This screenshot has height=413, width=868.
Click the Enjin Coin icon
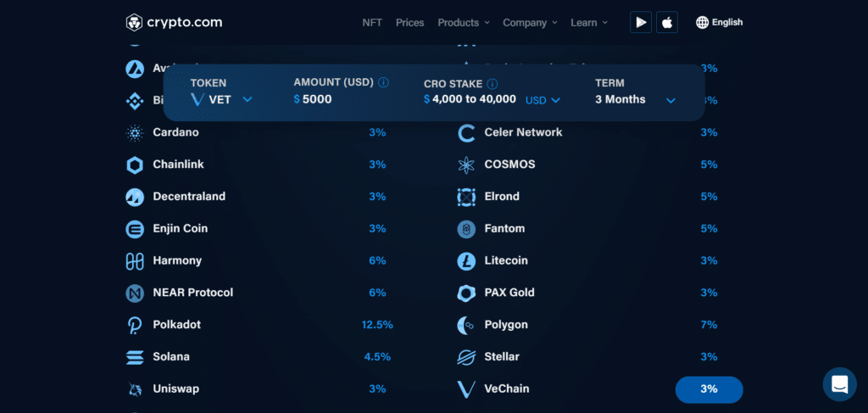[135, 229]
